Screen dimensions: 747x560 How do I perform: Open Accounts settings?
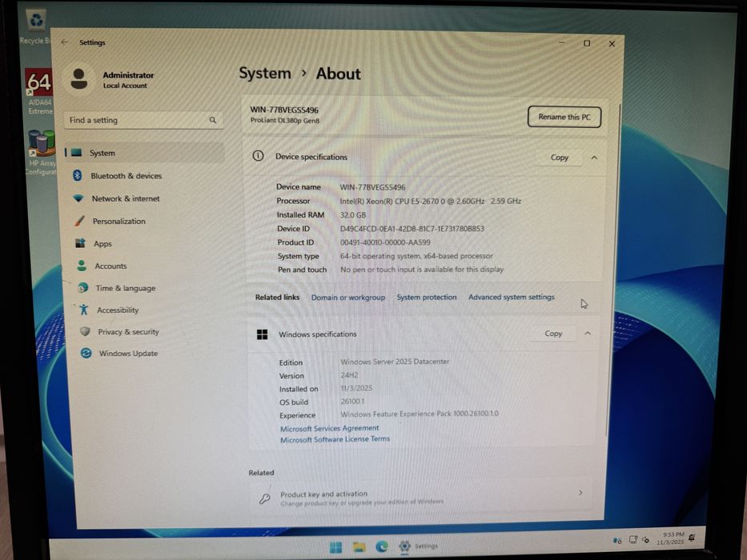tap(110, 266)
